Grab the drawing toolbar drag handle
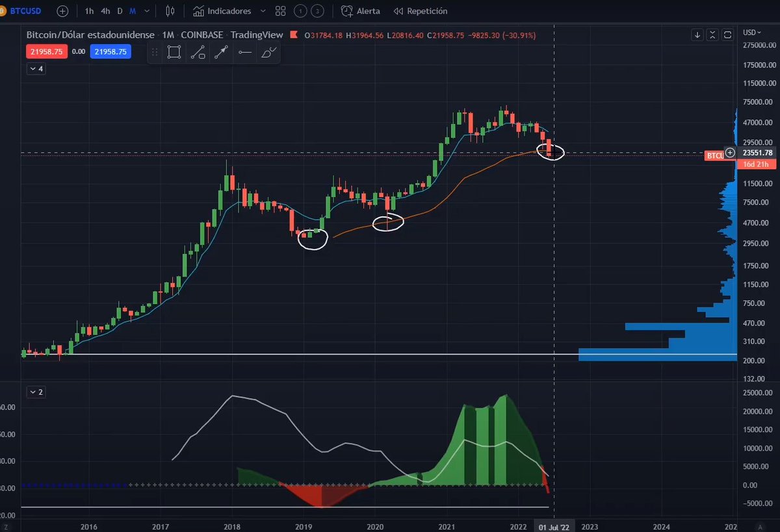This screenshot has height=532, width=780. coord(154,53)
